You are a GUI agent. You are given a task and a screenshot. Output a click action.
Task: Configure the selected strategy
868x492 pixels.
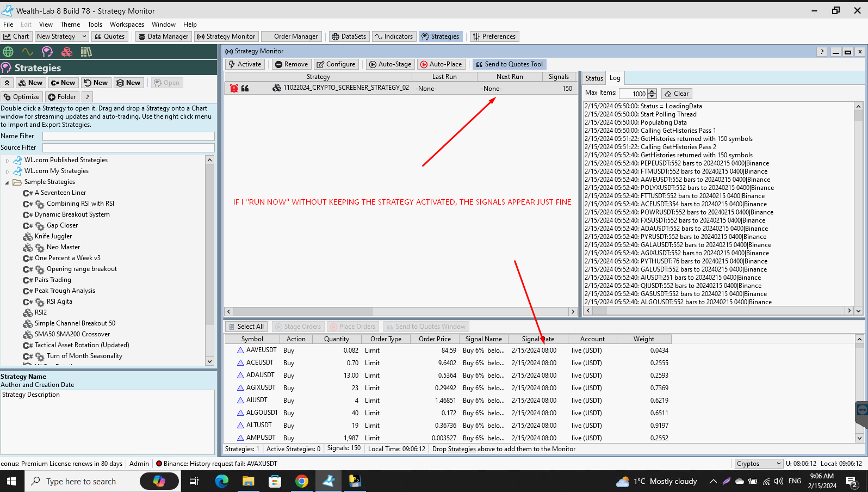[336, 64]
